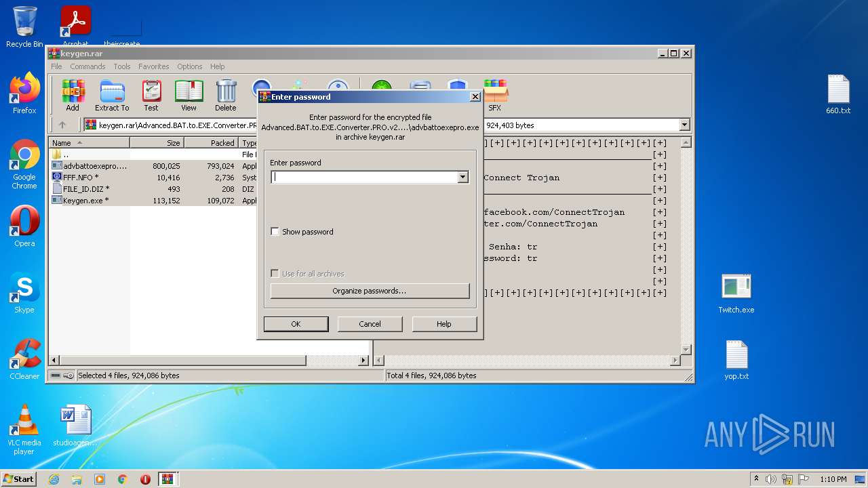Click in the Enter password field
Viewport: 868px width, 488px height.
364,177
